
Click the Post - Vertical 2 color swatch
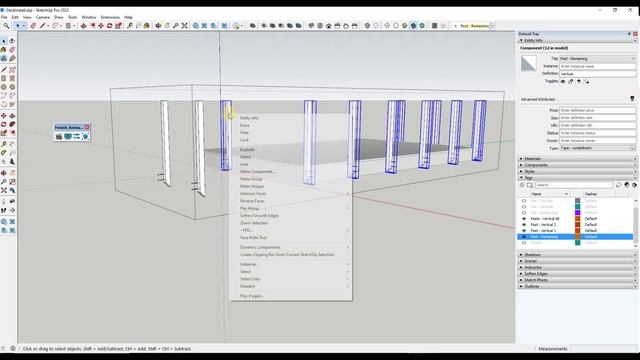coord(578,225)
